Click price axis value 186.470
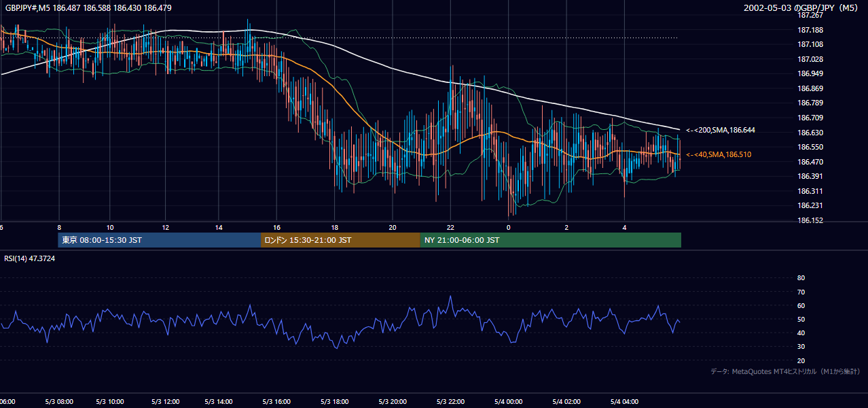The width and height of the screenshot is (868, 408). pyautogui.click(x=810, y=162)
